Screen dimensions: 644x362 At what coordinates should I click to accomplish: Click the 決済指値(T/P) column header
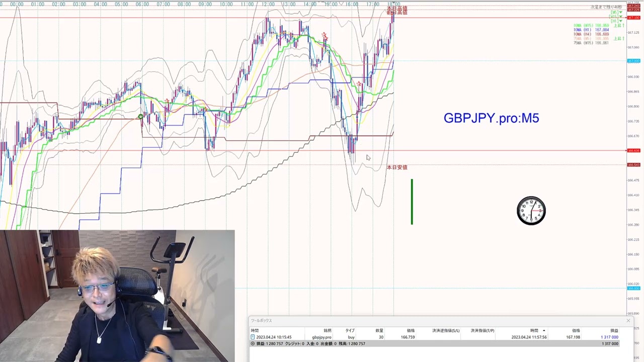coord(482,330)
